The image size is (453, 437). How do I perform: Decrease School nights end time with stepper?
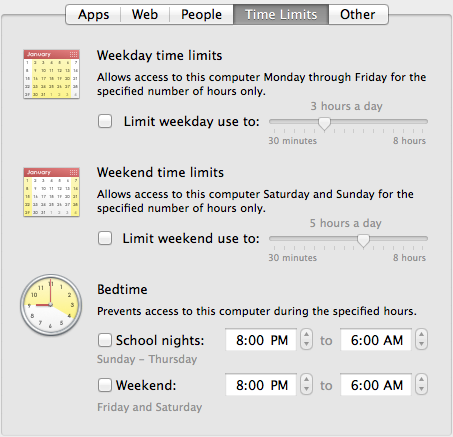click(422, 345)
